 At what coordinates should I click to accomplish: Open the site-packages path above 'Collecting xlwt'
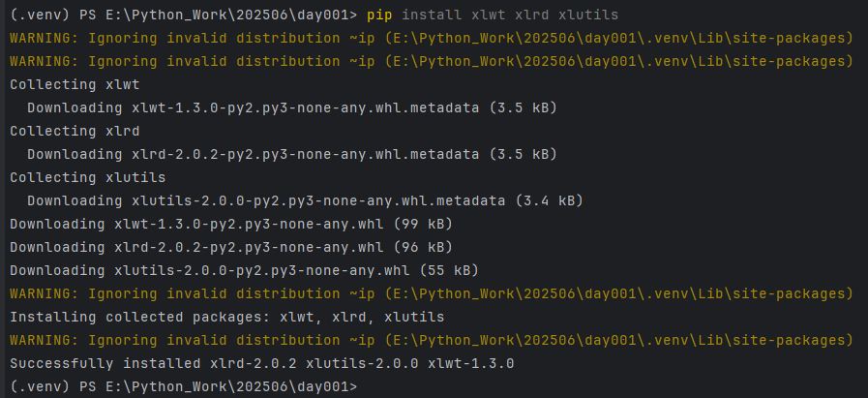[x=618, y=62]
